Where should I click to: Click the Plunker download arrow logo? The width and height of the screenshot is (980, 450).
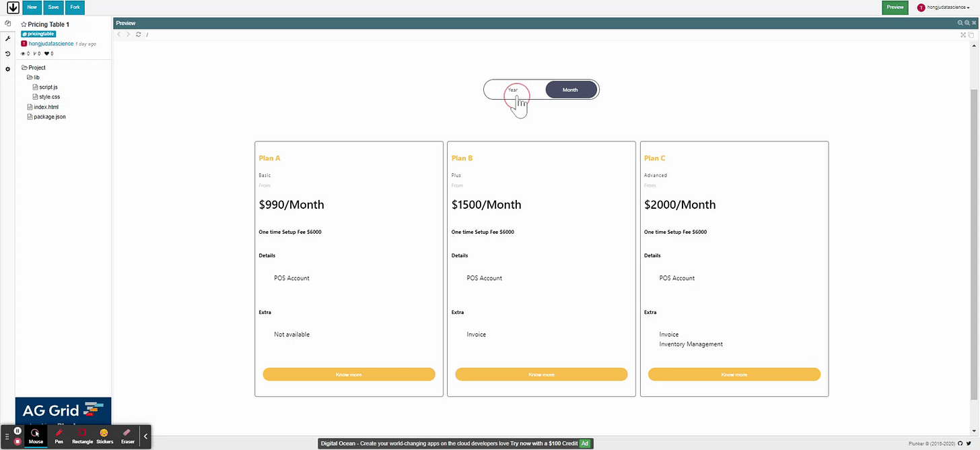pos(13,7)
